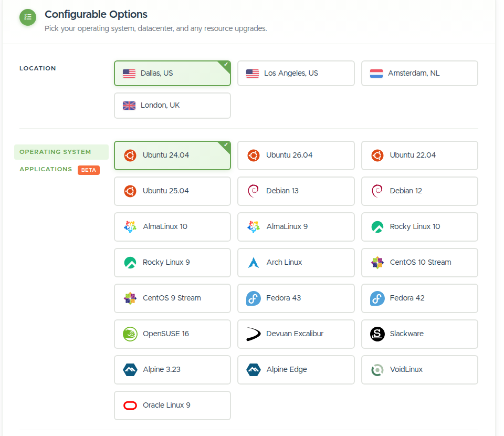Click the US flag icon next to Los Angeles
Viewport: 504px width, 436px height.
click(x=253, y=74)
